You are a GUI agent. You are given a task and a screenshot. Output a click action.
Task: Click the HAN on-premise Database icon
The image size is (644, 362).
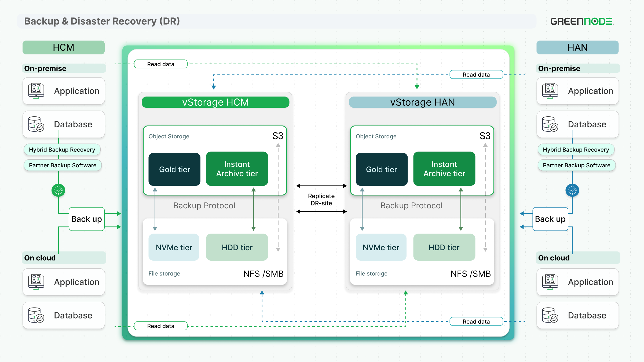550,124
